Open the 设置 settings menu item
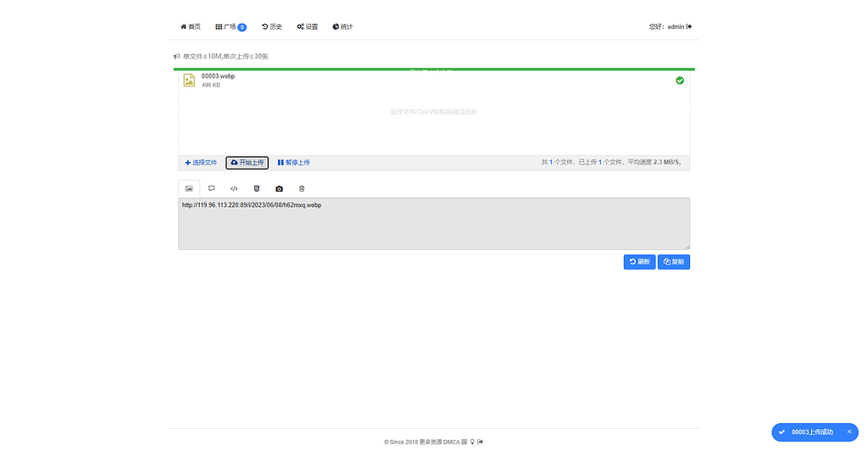Screen dimensions: 868x451 (x=307, y=26)
